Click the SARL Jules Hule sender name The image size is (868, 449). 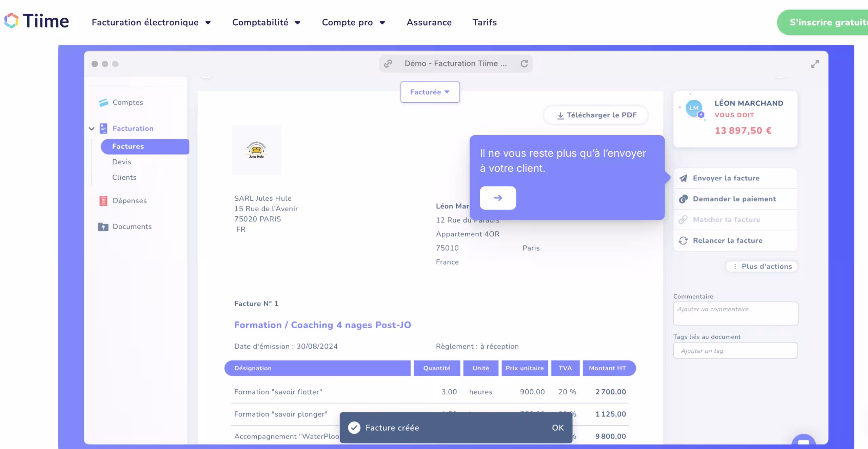(263, 198)
